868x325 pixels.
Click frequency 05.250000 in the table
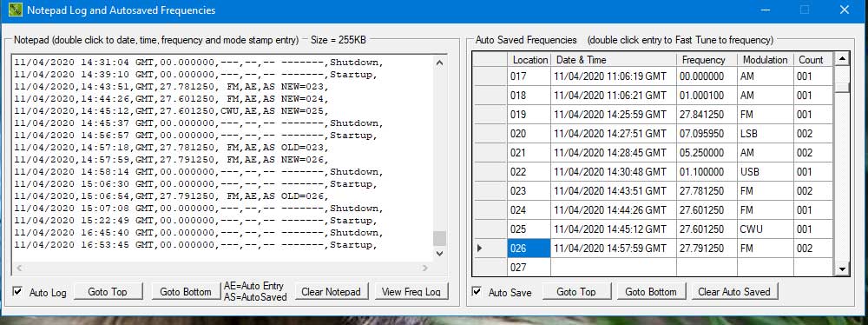(x=707, y=153)
